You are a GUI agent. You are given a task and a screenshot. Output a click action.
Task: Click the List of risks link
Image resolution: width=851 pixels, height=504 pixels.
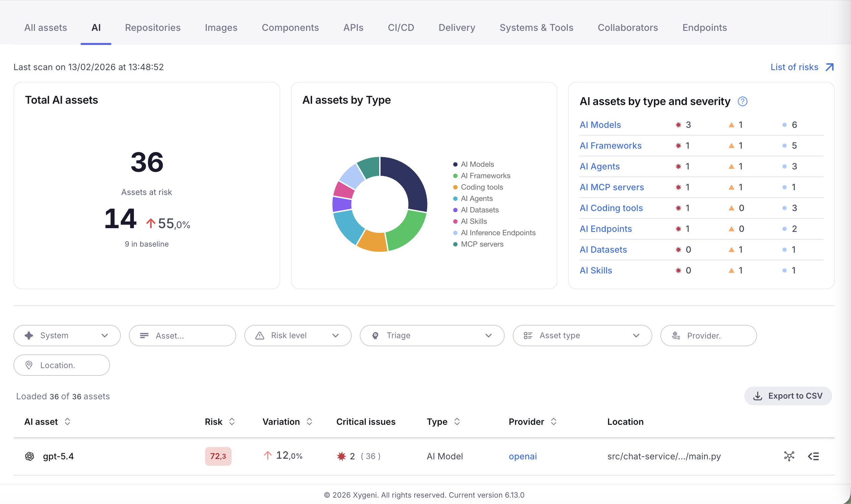click(794, 67)
